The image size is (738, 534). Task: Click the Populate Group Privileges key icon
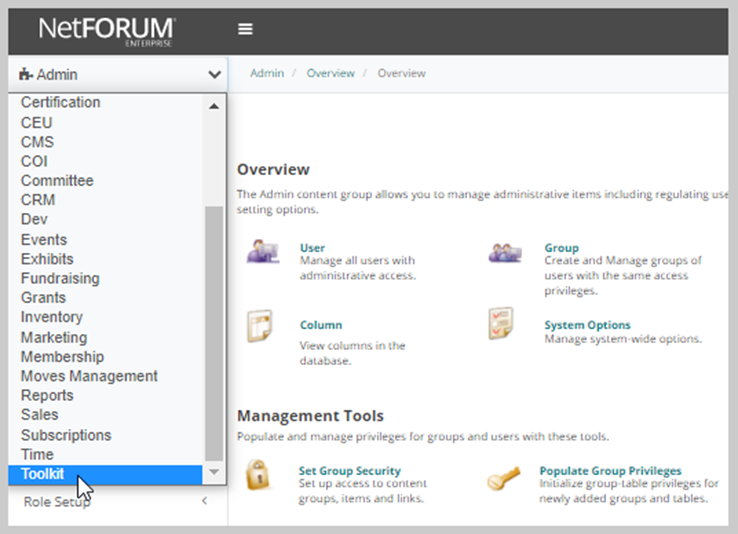point(504,478)
